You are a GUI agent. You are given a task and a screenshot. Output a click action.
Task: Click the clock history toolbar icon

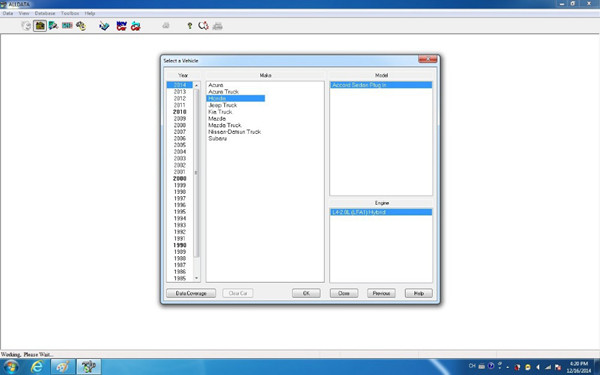click(x=26, y=26)
